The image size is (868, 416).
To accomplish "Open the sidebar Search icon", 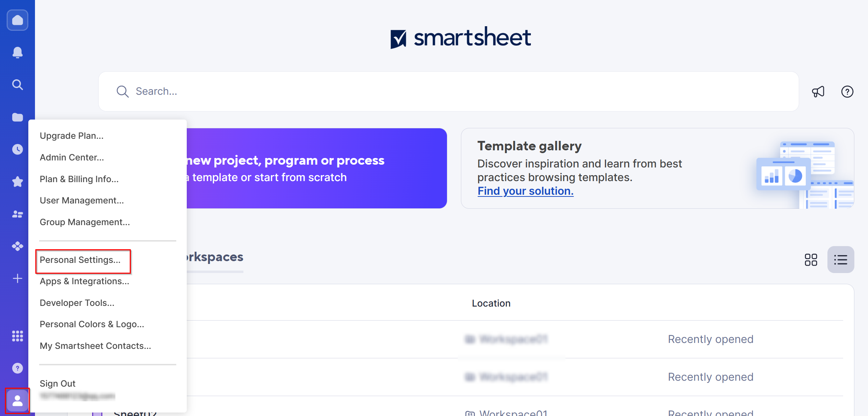I will point(17,85).
